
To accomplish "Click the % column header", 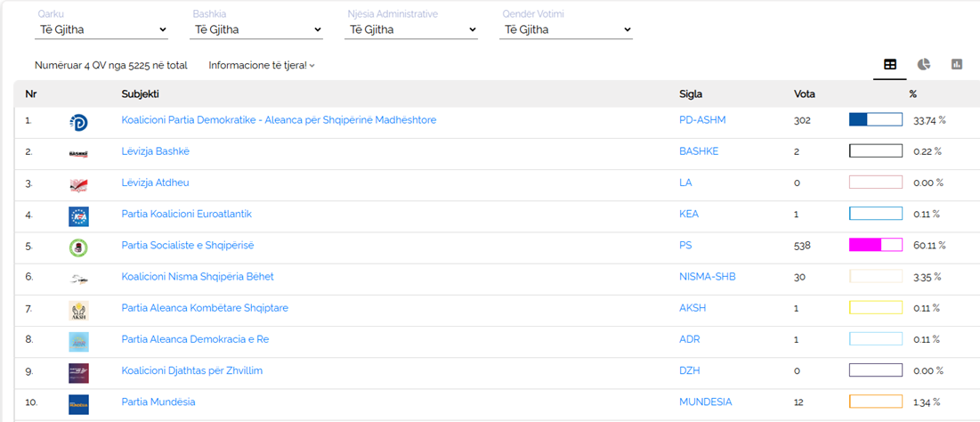I will 913,93.
